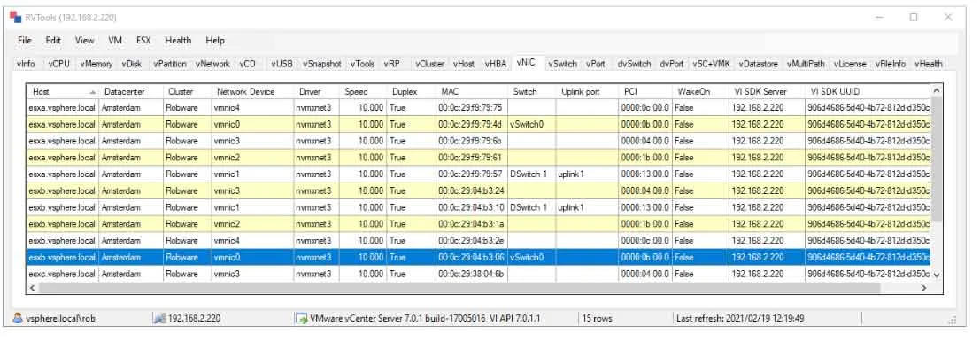Switch to the vRP tab
Screen dimensions: 980x349
[392, 64]
